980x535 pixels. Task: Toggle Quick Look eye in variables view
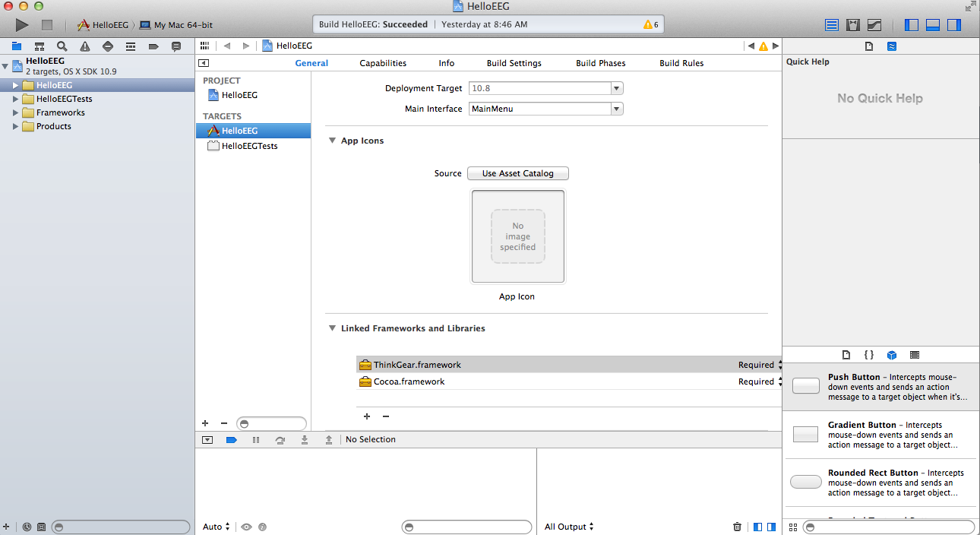tap(246, 527)
